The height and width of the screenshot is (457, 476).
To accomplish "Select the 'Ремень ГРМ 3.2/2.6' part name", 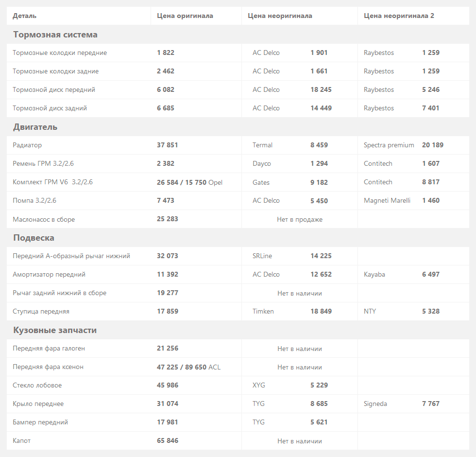I will (x=43, y=164).
